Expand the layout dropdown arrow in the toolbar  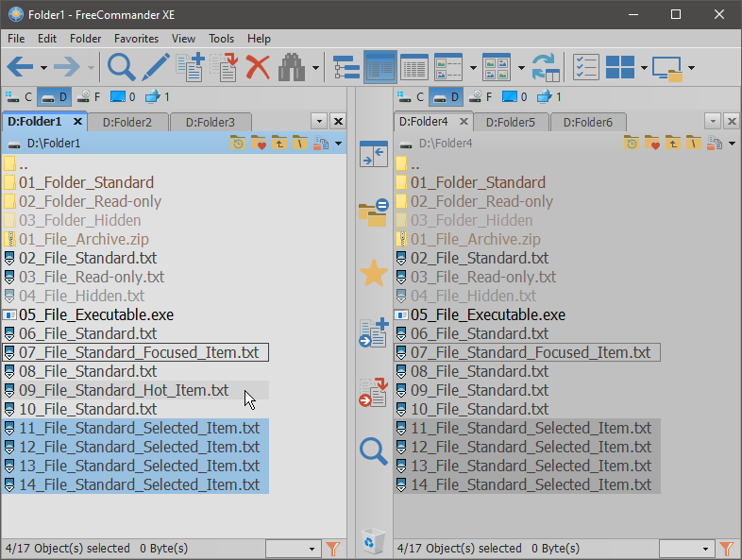point(643,67)
